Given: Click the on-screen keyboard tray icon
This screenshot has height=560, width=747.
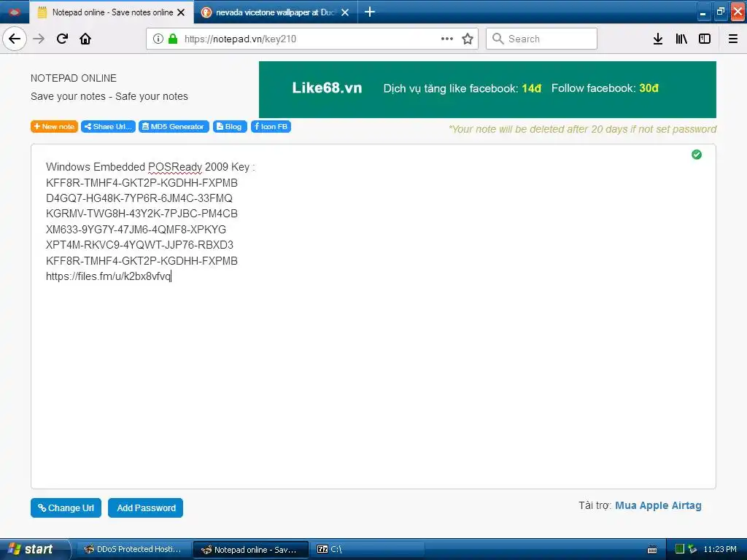Looking at the screenshot, I should pos(652,550).
